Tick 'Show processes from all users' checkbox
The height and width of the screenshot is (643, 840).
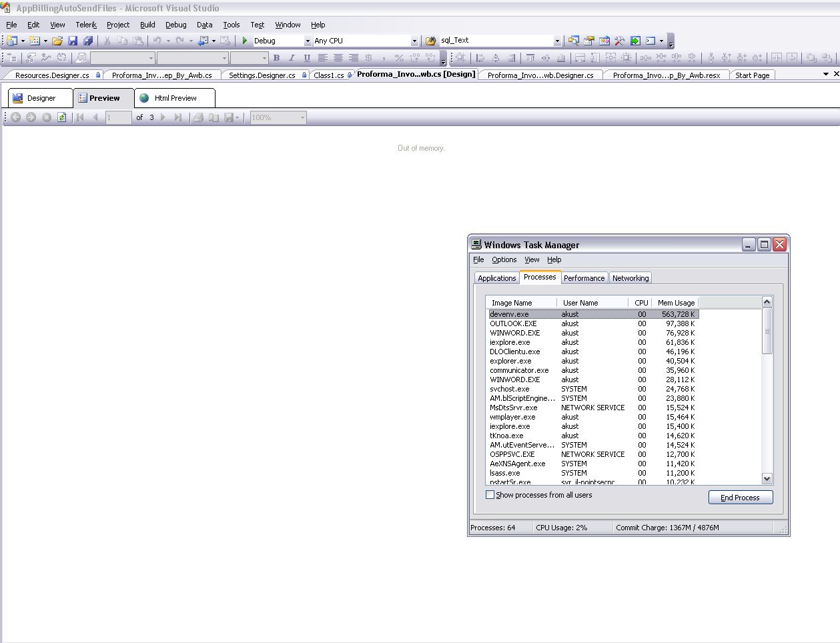[x=490, y=495]
